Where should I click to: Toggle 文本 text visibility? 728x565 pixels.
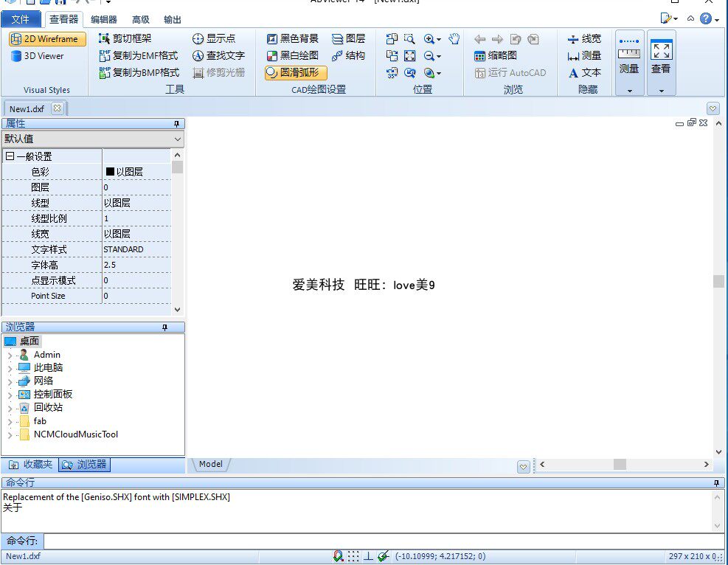click(x=584, y=73)
